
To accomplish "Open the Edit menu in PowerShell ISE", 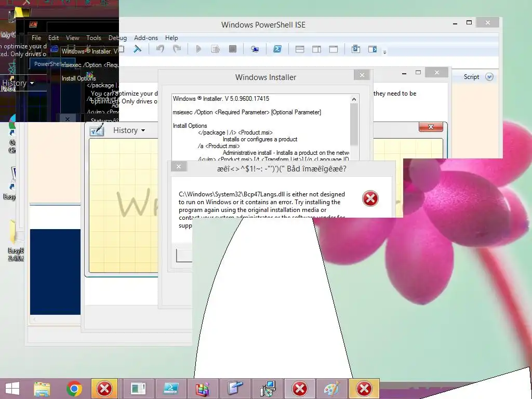I will [x=54, y=37].
